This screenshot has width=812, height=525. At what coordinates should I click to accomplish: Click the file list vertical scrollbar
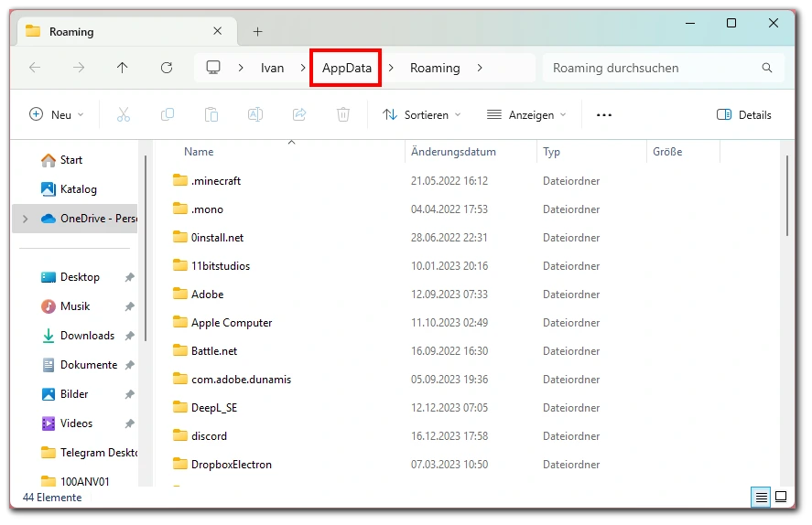pyautogui.click(x=787, y=197)
